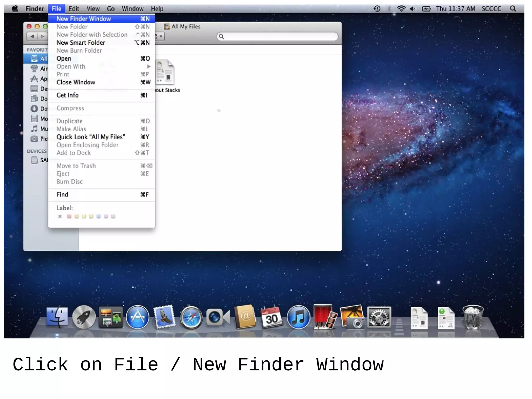Click the Finder window search field
Image resolution: width=532 pixels, height=399 pixels.
pyautogui.click(x=277, y=36)
